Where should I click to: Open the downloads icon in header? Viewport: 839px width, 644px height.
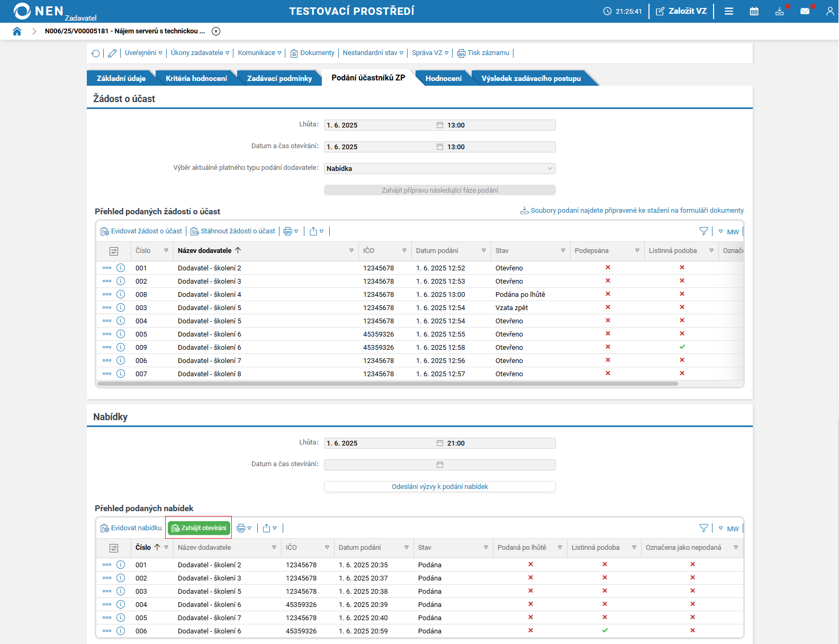tap(780, 11)
